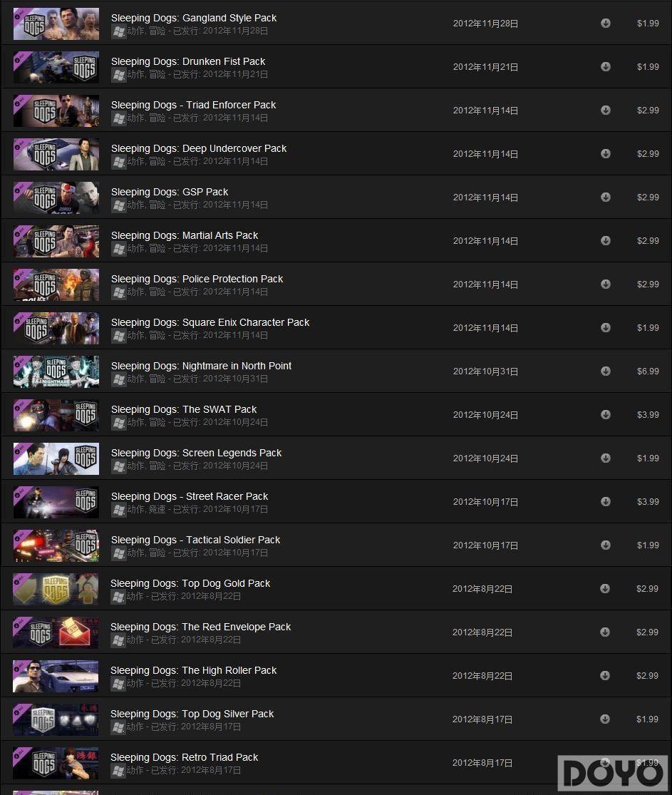Click download arrow for Street Racer Pack
Viewport: 672px width, 795px height.
[605, 501]
